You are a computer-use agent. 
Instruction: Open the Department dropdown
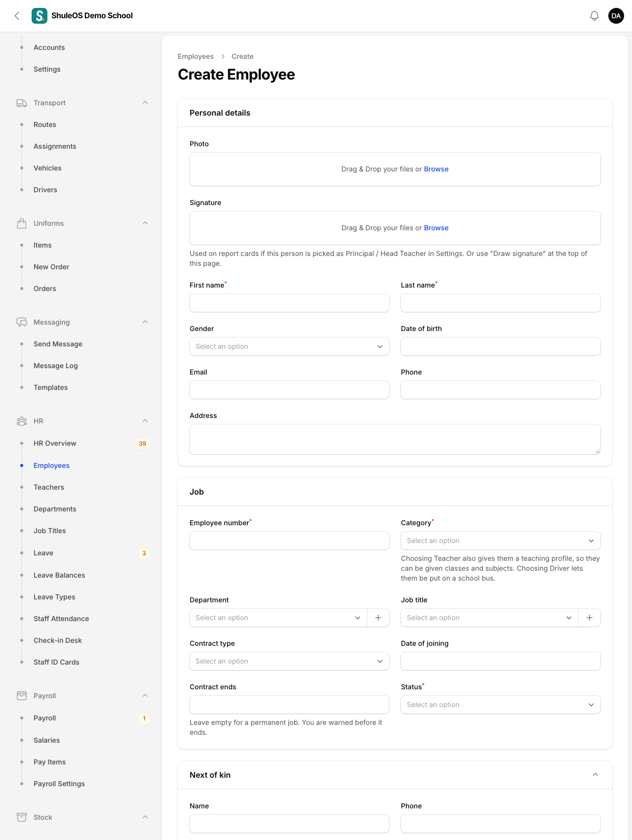pyautogui.click(x=278, y=618)
